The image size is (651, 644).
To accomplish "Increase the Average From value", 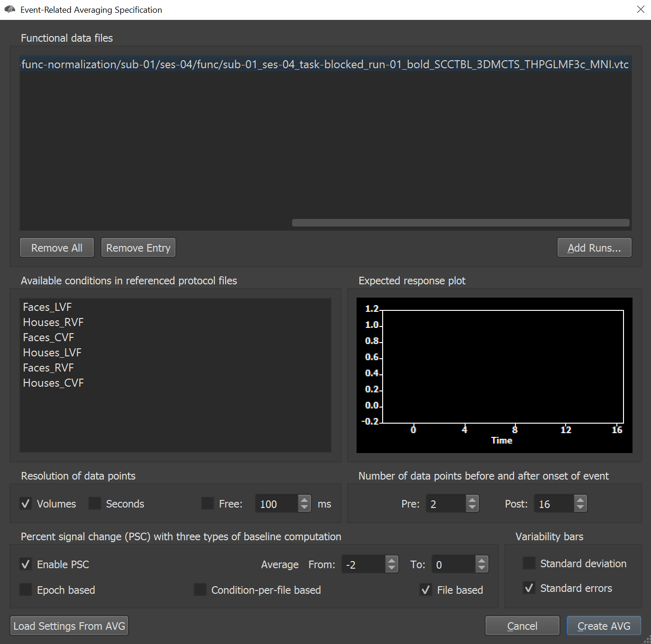I will click(x=391, y=560).
